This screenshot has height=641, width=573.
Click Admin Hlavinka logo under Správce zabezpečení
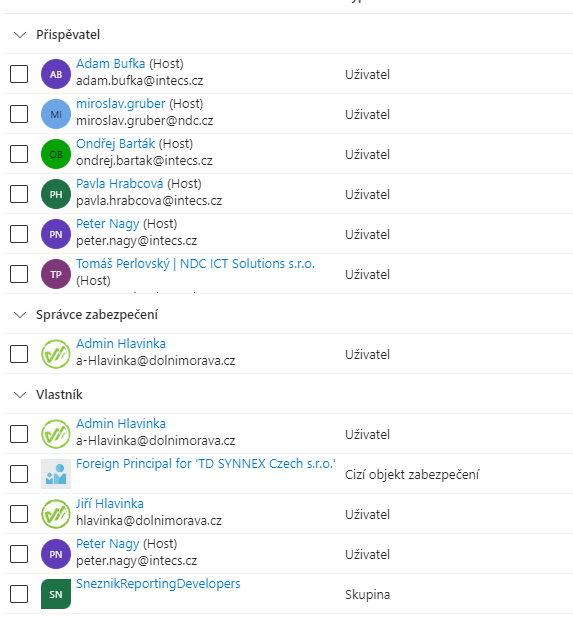pyautogui.click(x=56, y=354)
